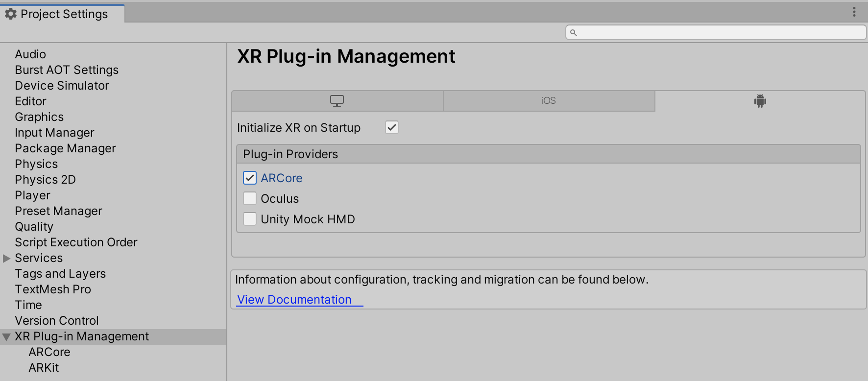Uncheck the ARCore plug-in provider
This screenshot has height=381, width=868.
pos(250,178)
